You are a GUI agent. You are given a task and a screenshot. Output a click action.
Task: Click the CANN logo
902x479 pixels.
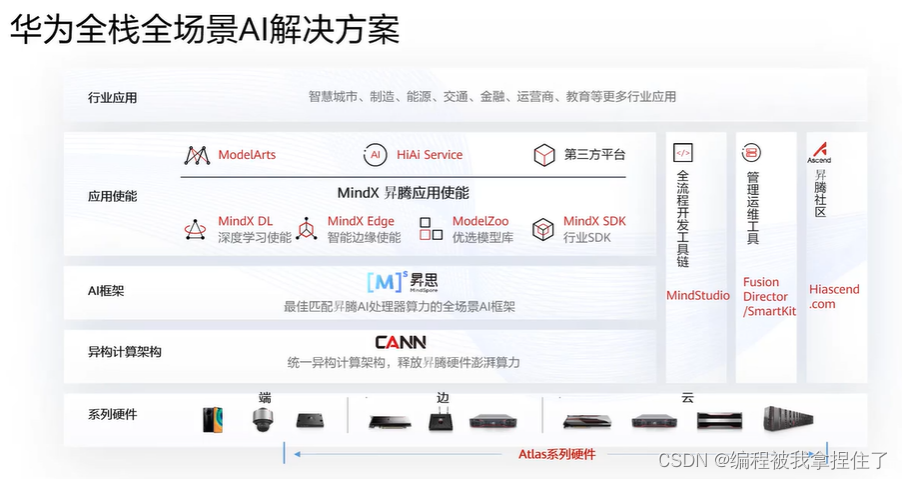[400, 343]
